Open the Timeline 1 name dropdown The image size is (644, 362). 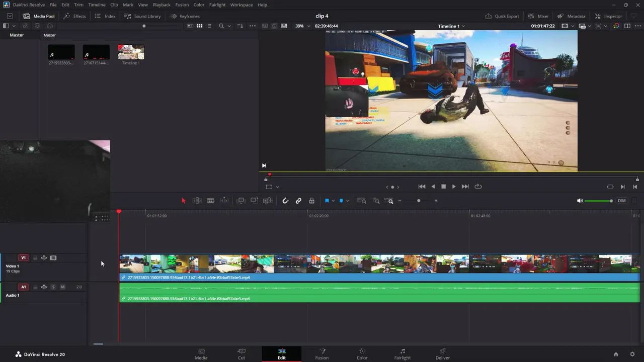pyautogui.click(x=451, y=26)
